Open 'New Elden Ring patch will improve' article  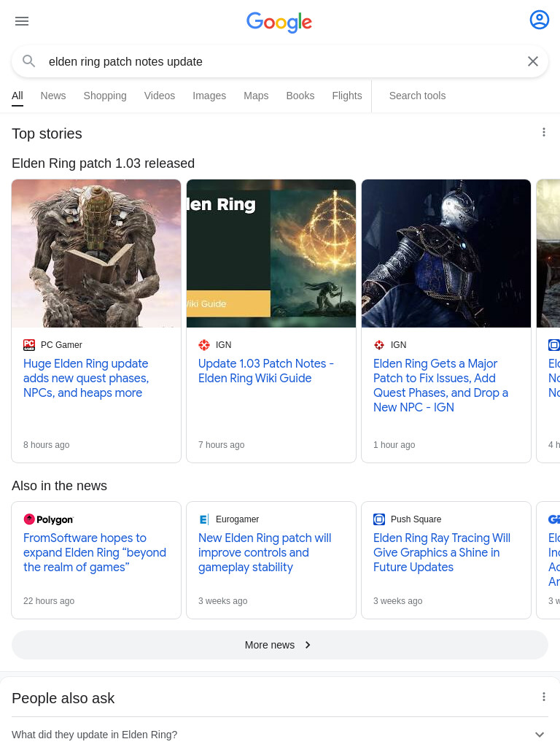tap(265, 553)
